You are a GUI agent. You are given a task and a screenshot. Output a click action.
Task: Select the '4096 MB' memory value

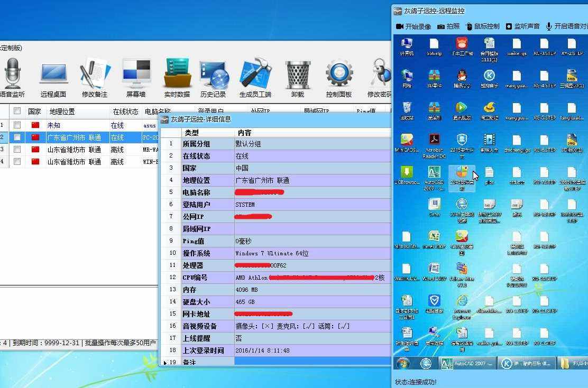pyautogui.click(x=246, y=290)
